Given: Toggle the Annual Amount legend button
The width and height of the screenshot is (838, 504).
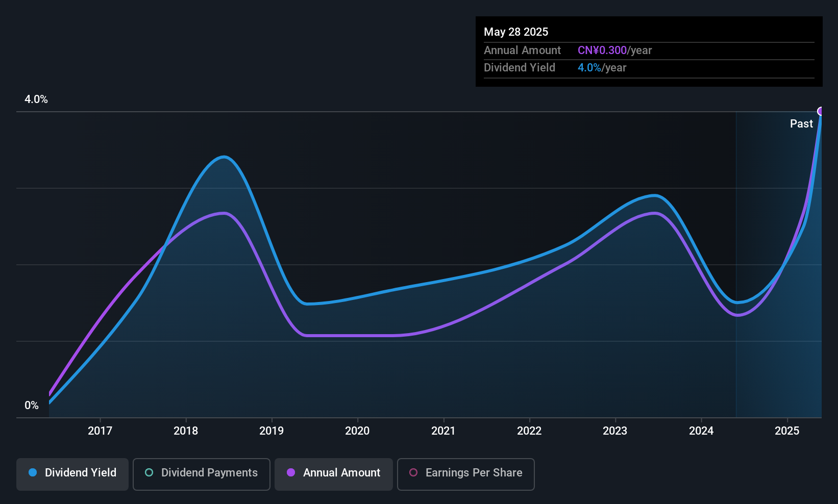Looking at the screenshot, I should coord(334,474).
